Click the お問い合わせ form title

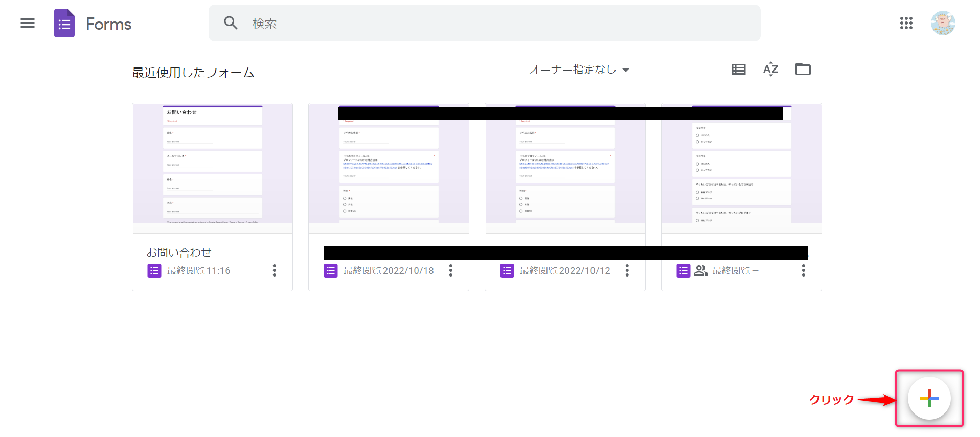(x=179, y=252)
